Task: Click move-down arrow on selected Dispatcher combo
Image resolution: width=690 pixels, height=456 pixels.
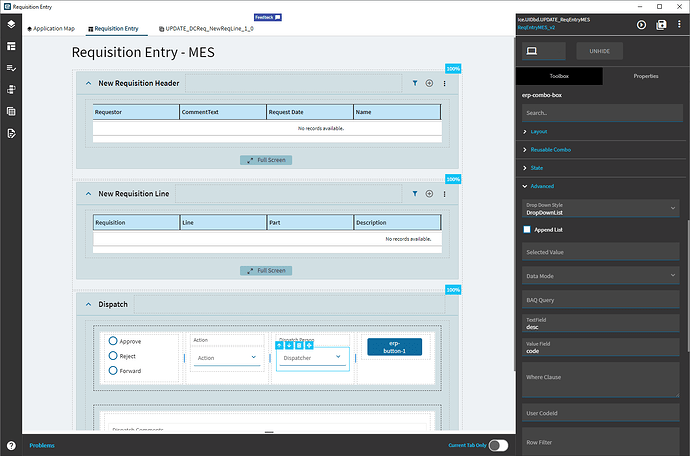Action: pos(289,346)
